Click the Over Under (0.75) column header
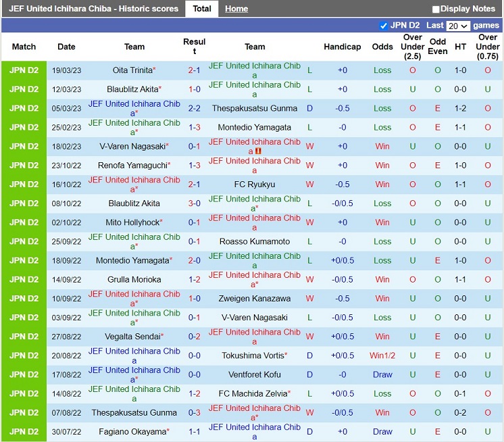The image size is (504, 442). point(488,47)
